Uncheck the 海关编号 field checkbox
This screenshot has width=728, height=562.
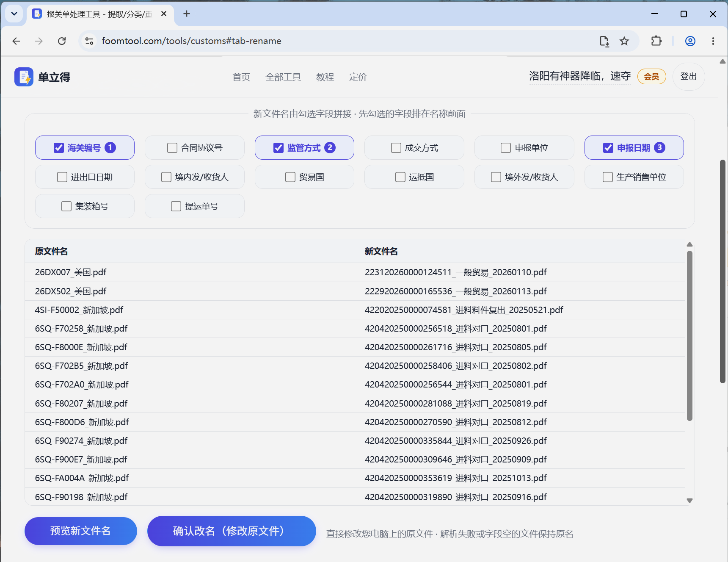coord(59,148)
